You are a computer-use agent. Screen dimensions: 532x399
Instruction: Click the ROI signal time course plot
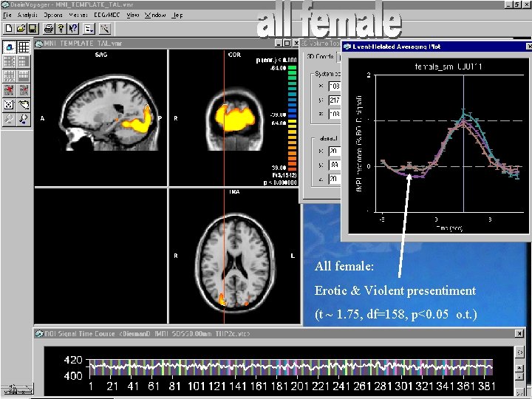[290, 369]
